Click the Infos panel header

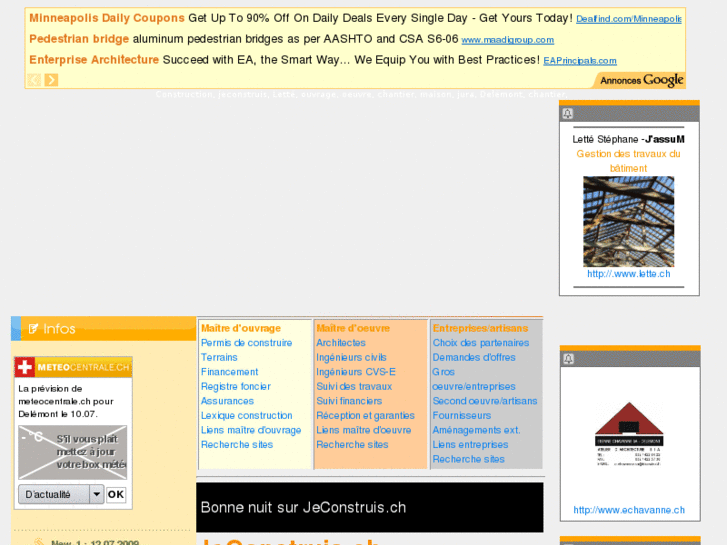pyautogui.click(x=103, y=329)
